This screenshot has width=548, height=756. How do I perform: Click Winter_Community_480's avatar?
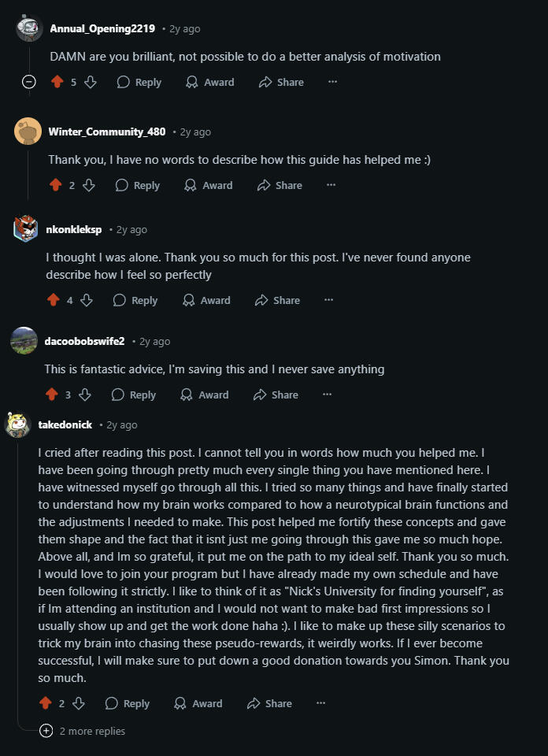pyautogui.click(x=28, y=131)
